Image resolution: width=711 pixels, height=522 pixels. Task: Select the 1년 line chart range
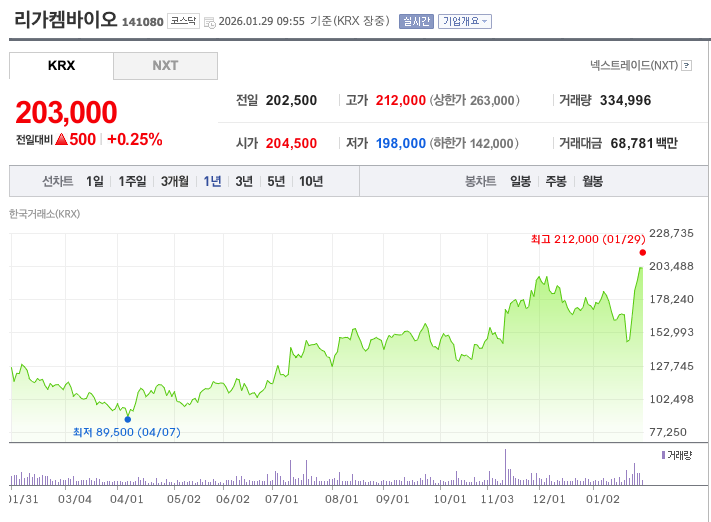pos(212,181)
